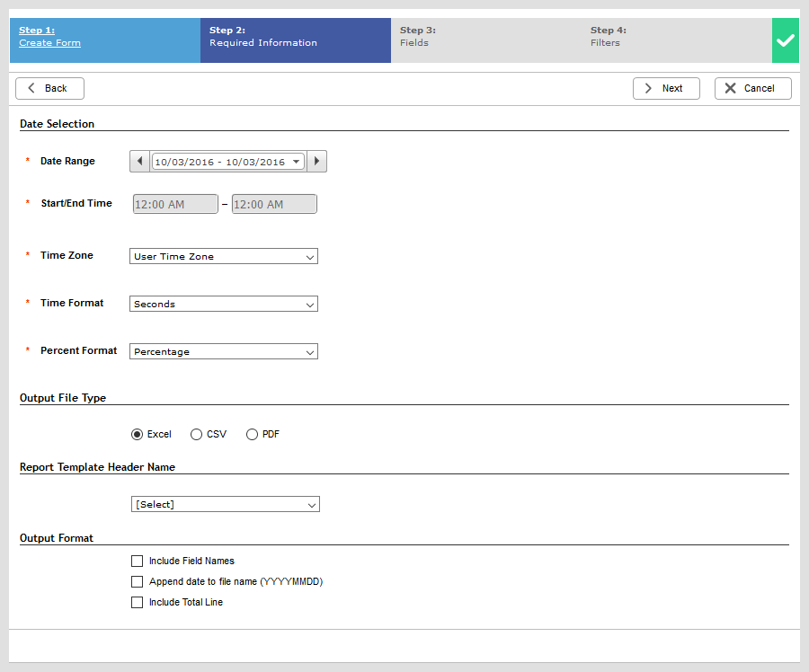Viewport: 809px width, 672px height.
Task: Click the Output Format heading
Action: click(x=57, y=538)
